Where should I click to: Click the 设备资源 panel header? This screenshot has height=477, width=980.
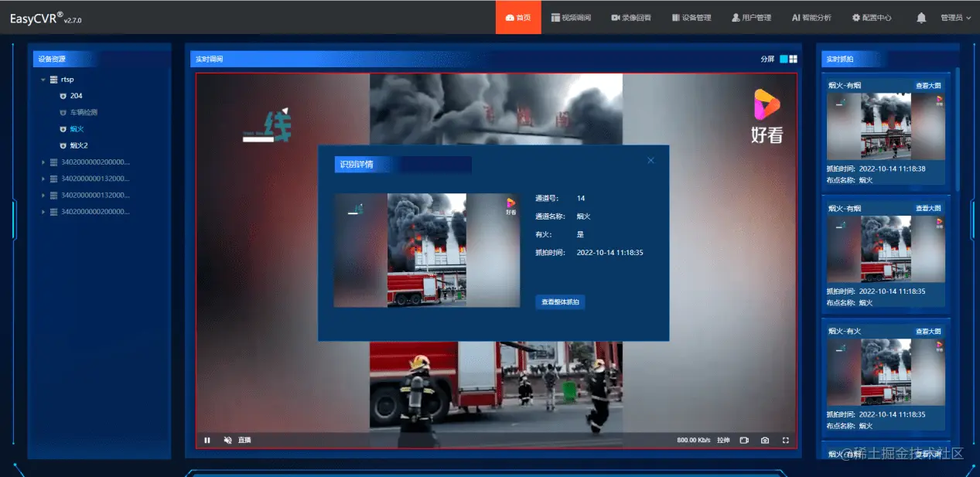coord(53,59)
